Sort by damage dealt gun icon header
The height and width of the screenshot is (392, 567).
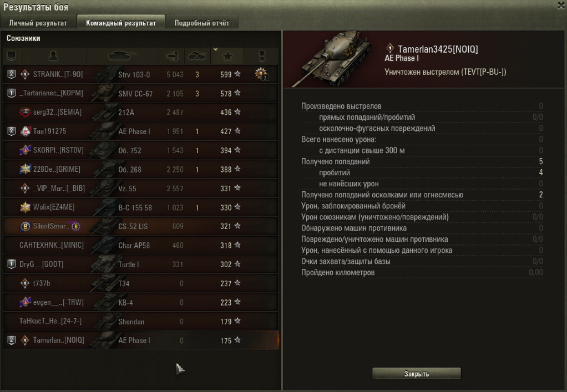[x=171, y=56]
